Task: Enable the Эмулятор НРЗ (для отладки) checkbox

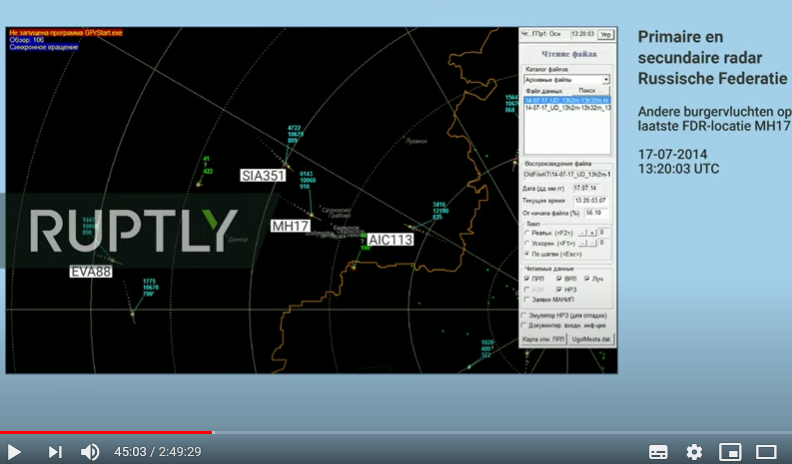Action: pyautogui.click(x=524, y=316)
